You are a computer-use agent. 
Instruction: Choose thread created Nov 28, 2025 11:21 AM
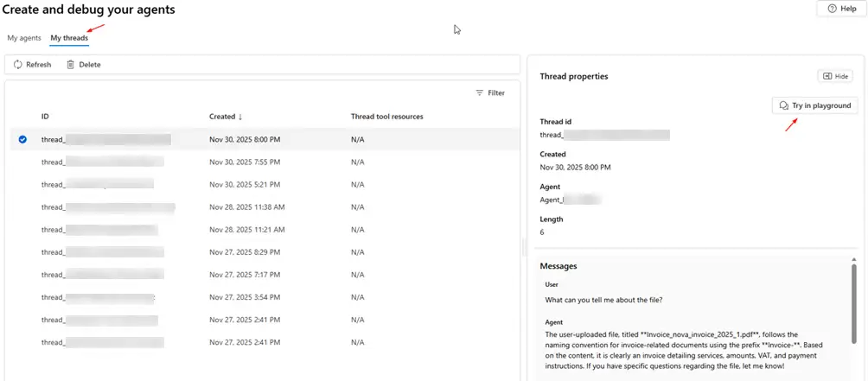[x=246, y=230]
